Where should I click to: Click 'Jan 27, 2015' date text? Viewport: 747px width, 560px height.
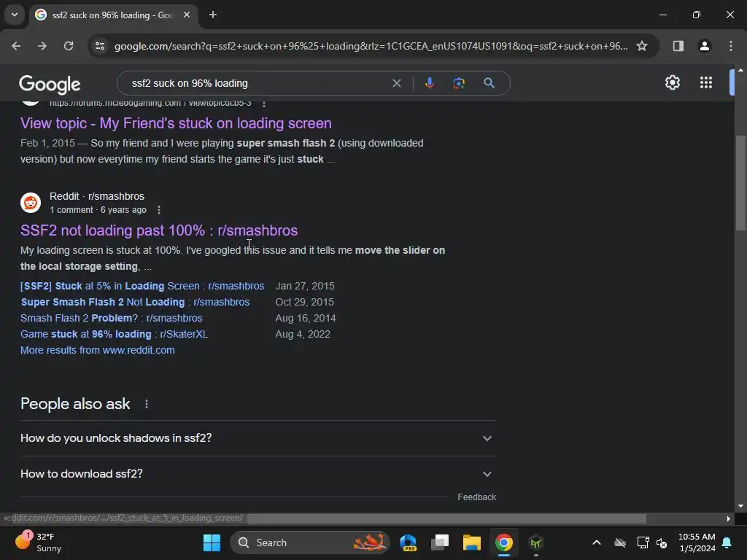pos(305,286)
